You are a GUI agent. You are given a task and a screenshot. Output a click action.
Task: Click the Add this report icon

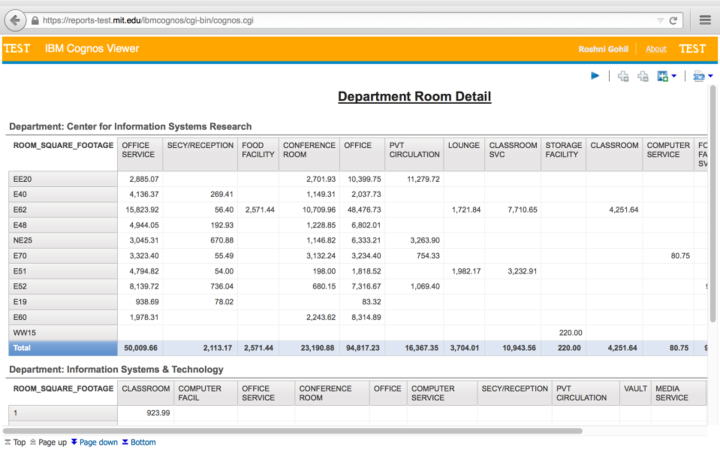(643, 76)
